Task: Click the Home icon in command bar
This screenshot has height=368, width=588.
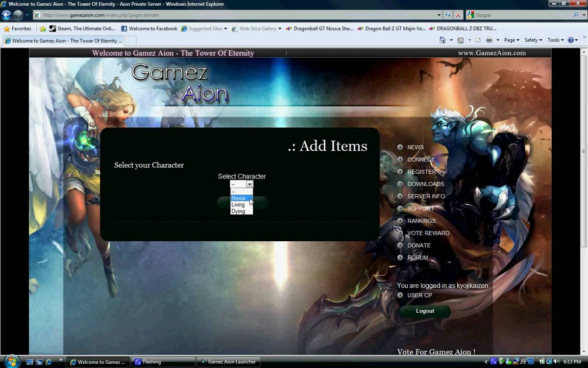Action: click(x=443, y=40)
